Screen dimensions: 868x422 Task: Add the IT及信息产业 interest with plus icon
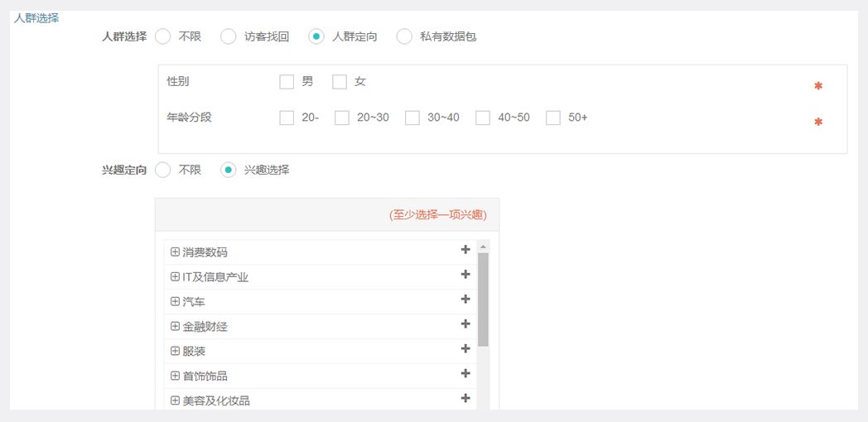[465, 275]
